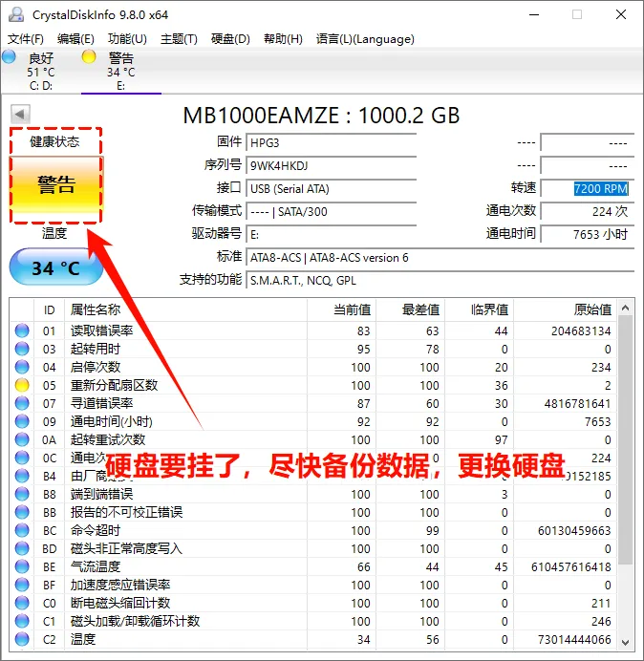644x661 pixels.
Task: Click status orb for 0A 起转重试次数 row
Action: (22, 439)
